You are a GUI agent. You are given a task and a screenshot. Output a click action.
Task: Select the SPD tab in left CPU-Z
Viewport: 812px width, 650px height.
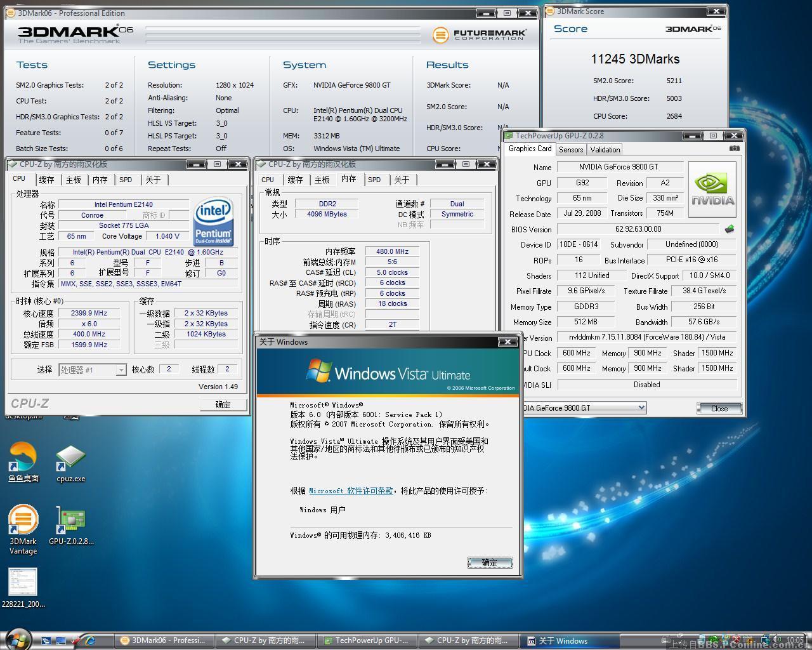tap(126, 180)
